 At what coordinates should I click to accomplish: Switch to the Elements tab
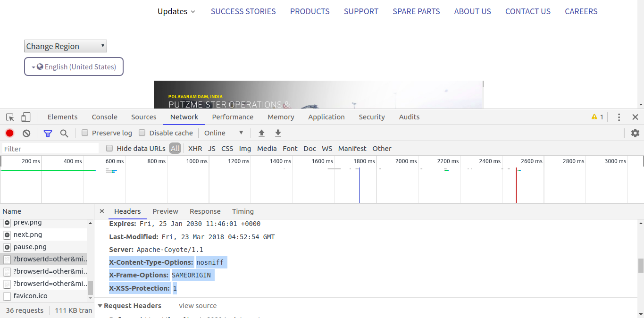click(x=62, y=117)
